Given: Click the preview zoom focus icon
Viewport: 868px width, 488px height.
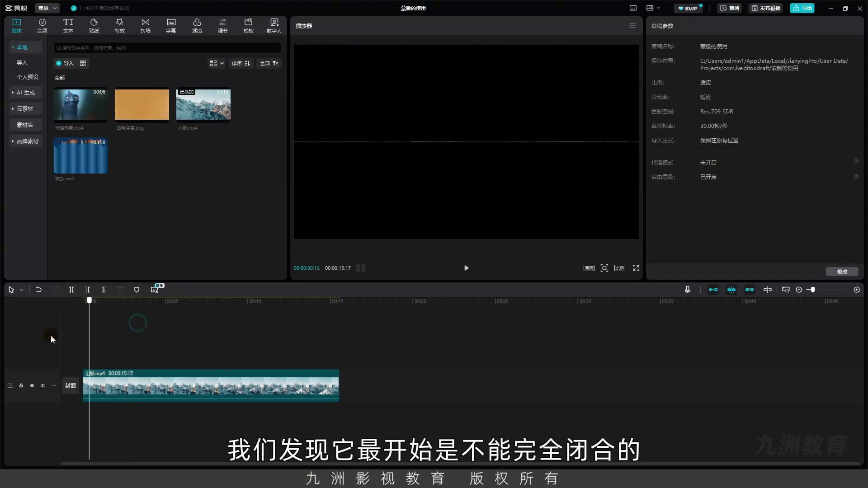Looking at the screenshot, I should point(604,268).
